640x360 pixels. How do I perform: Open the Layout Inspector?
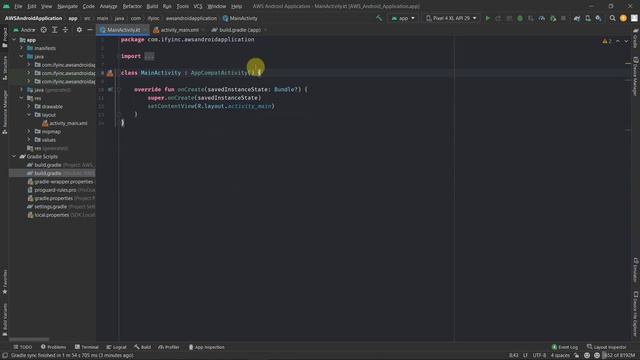click(607, 347)
